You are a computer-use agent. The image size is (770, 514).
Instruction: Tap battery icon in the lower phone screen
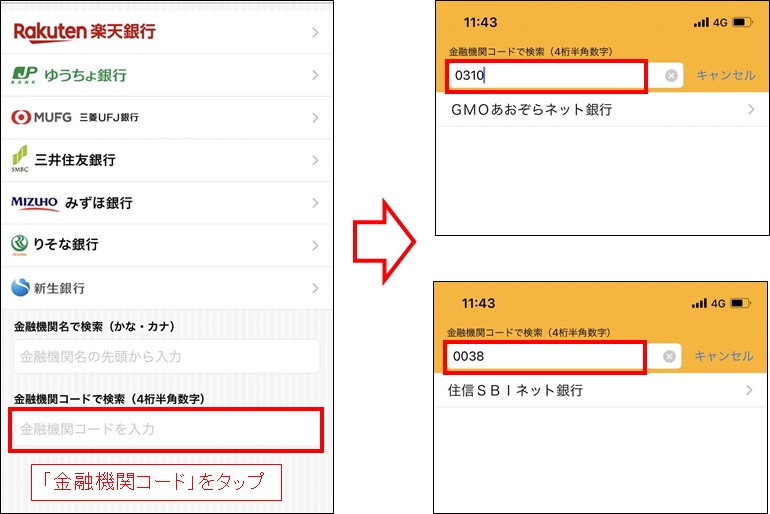pyautogui.click(x=740, y=303)
